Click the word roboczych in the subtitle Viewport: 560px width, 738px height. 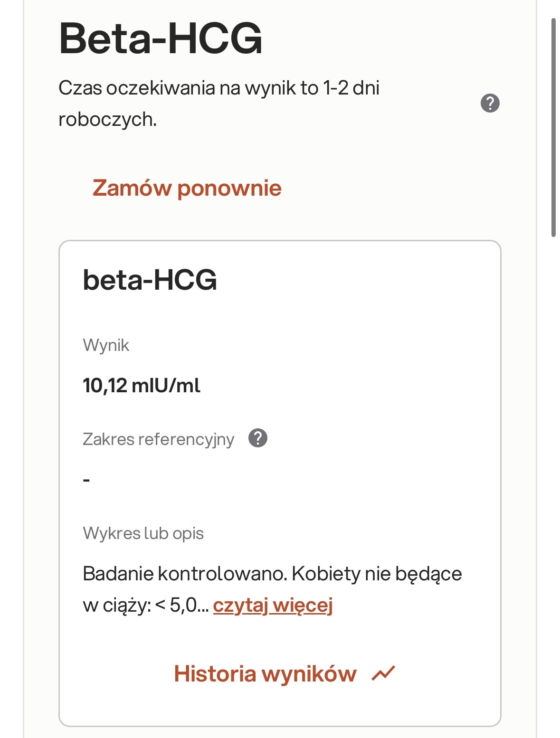pos(107,120)
